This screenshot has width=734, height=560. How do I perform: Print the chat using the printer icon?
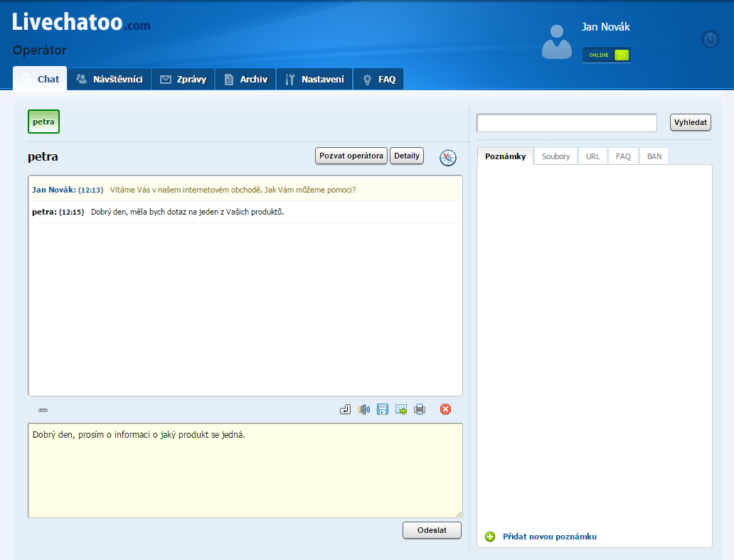[420, 409]
